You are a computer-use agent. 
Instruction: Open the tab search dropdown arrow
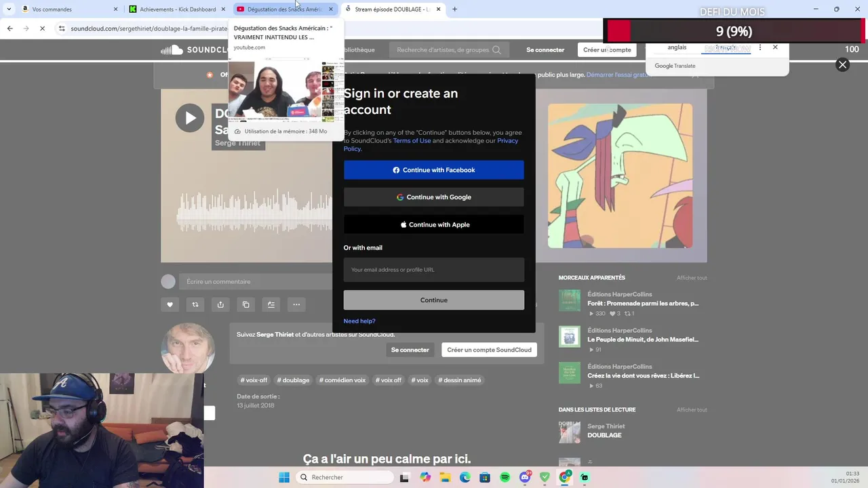[x=9, y=9]
